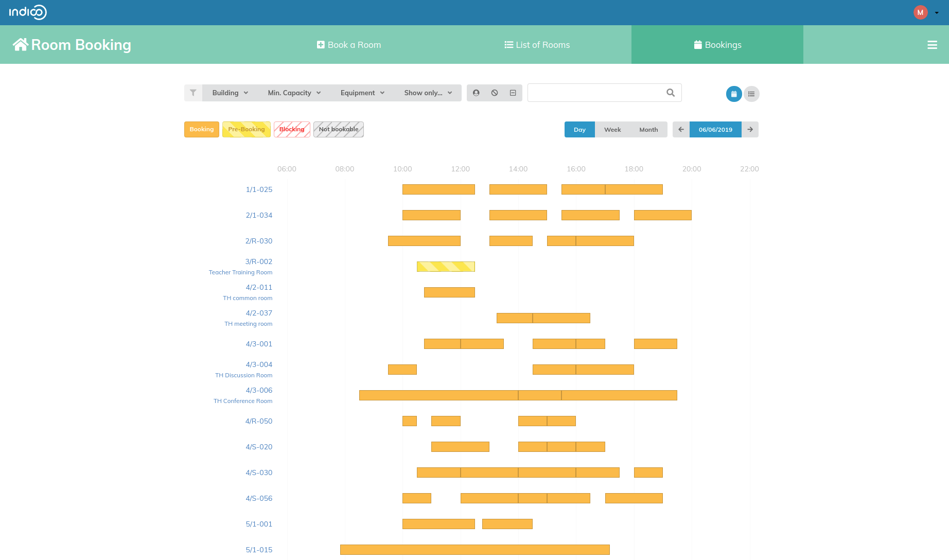Click the 4/3-001 booking at 18:00
949x560 pixels.
tap(656, 344)
